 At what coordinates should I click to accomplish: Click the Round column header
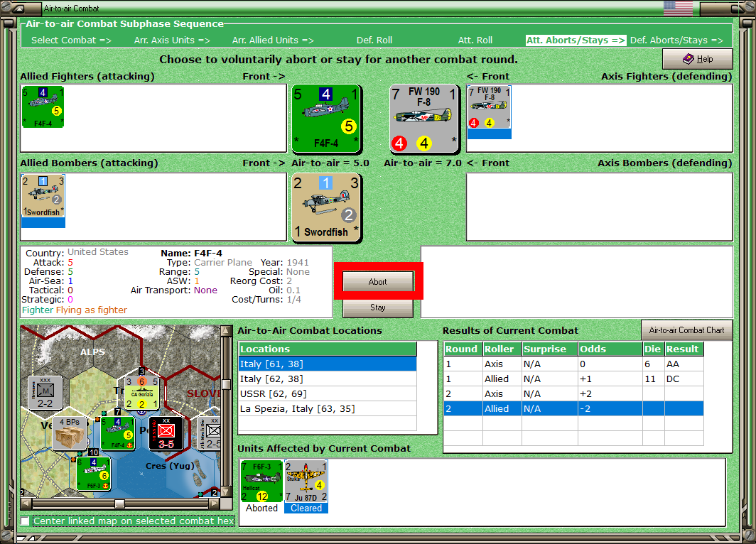pos(463,349)
